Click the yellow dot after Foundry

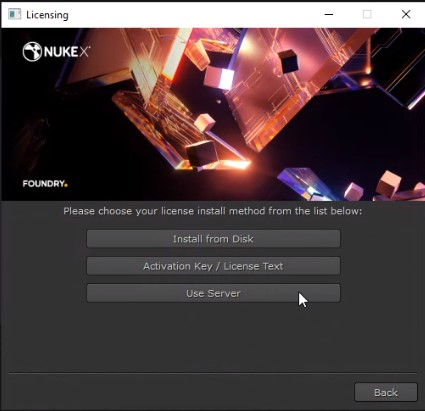(x=66, y=185)
